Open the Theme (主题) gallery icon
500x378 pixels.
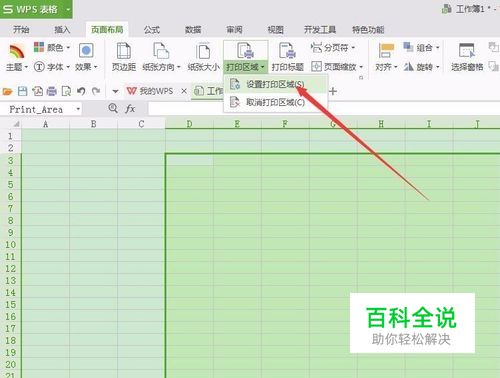[x=16, y=51]
